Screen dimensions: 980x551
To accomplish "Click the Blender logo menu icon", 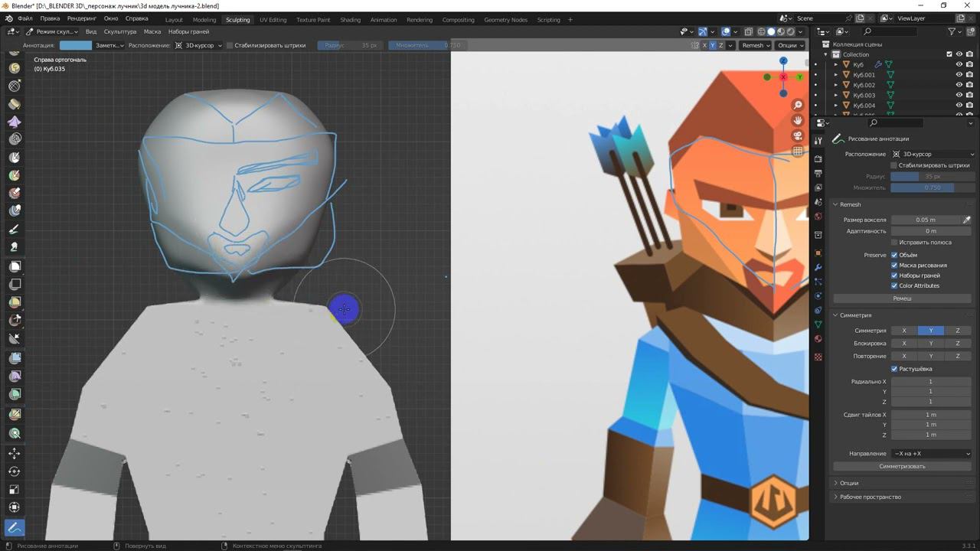I will pos(8,18).
